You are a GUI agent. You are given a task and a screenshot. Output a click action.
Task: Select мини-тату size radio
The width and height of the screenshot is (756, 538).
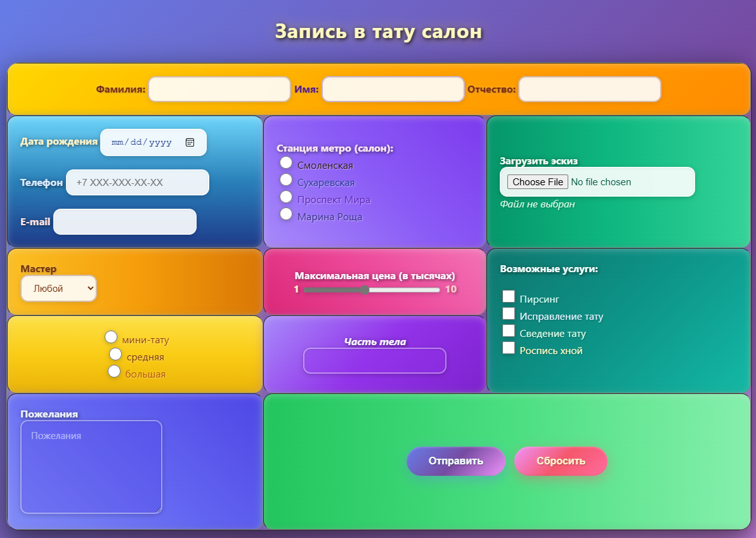click(x=111, y=337)
